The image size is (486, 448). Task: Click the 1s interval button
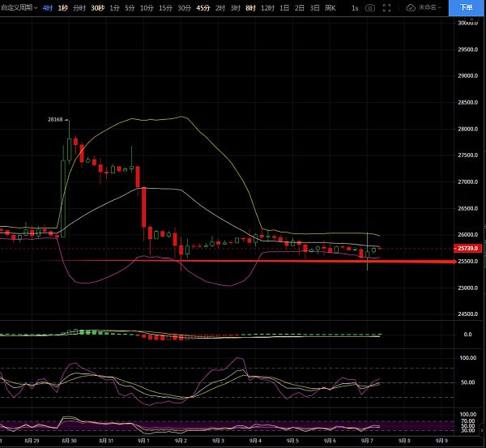(354, 7)
